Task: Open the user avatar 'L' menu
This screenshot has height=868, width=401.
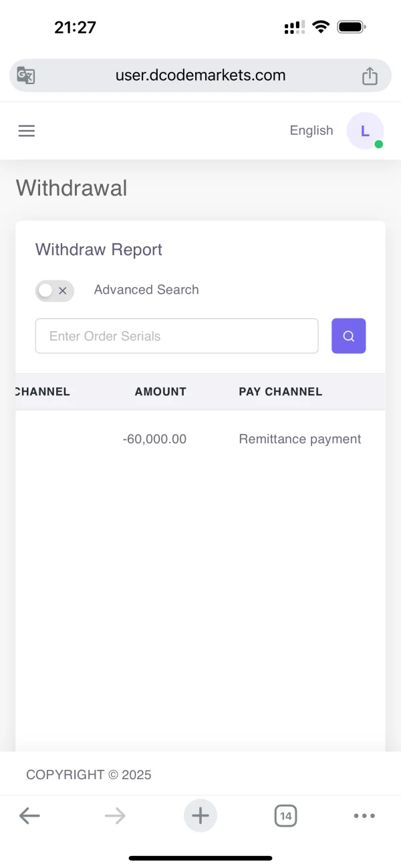Action: click(365, 131)
